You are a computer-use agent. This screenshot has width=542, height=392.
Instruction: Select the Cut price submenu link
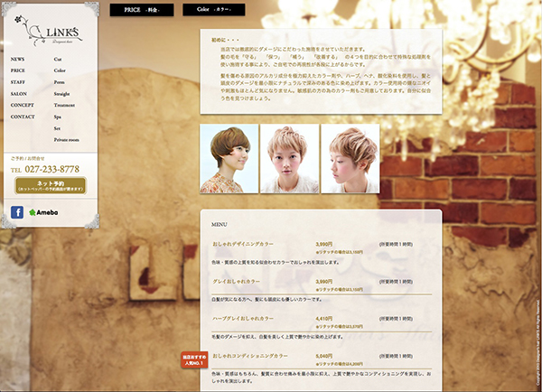pyautogui.click(x=58, y=59)
